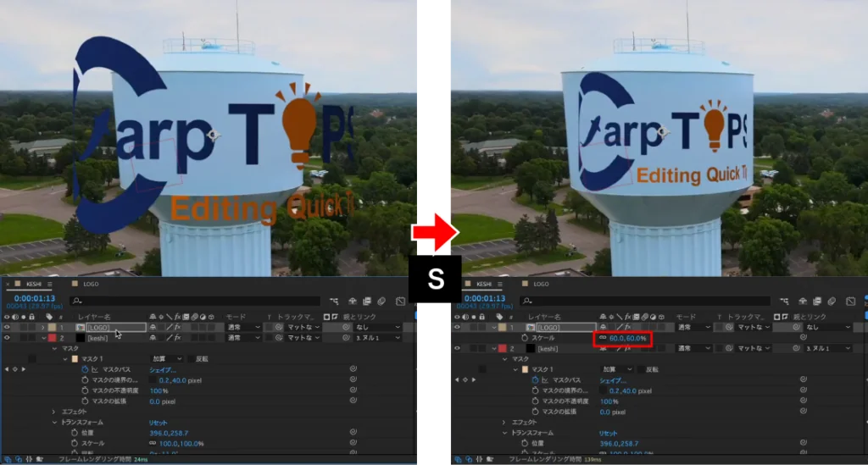Click マスク1 color swatch in left screenshot
Viewport: 868px width, 465px height.
coord(75,359)
